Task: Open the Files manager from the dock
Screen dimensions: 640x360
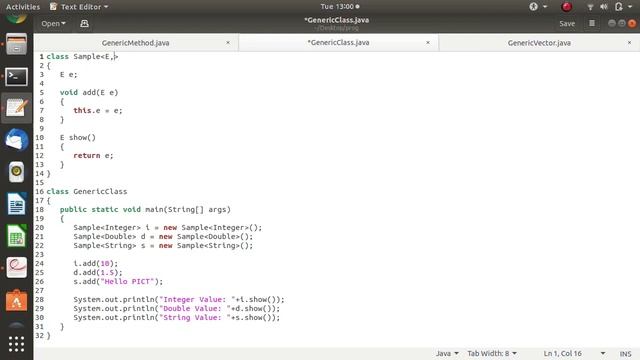Action: 16,44
